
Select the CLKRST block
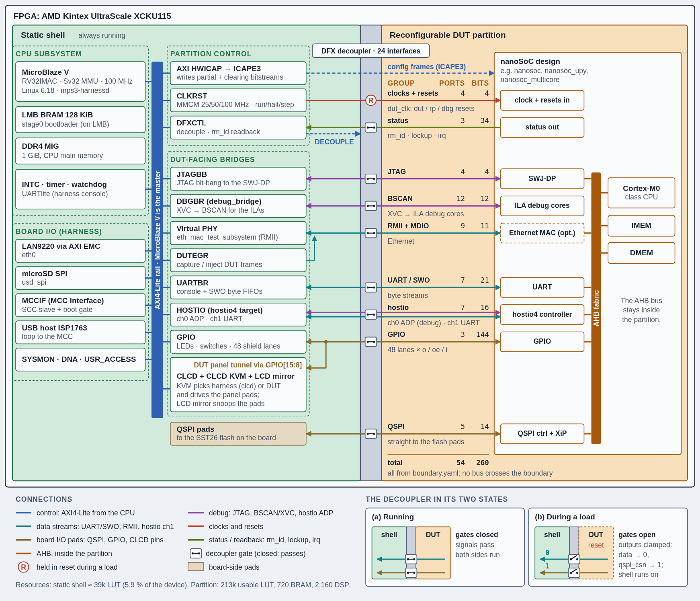pos(238,101)
